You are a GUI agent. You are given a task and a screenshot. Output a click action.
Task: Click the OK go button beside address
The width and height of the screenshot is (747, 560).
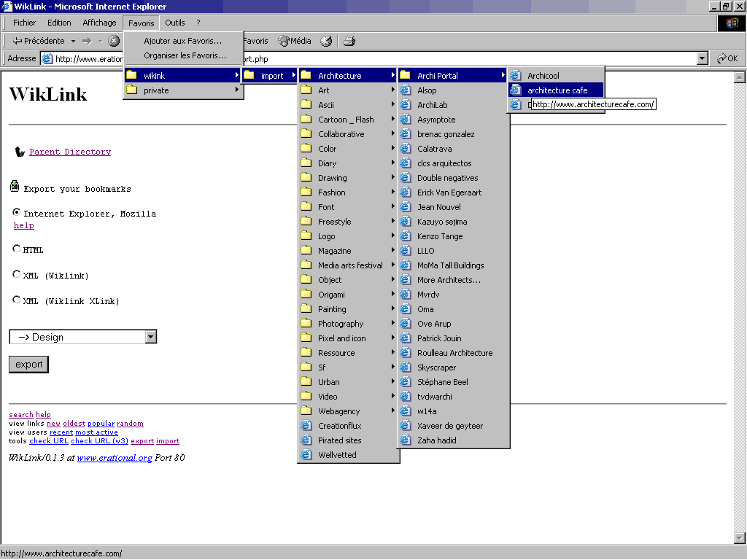(727, 58)
